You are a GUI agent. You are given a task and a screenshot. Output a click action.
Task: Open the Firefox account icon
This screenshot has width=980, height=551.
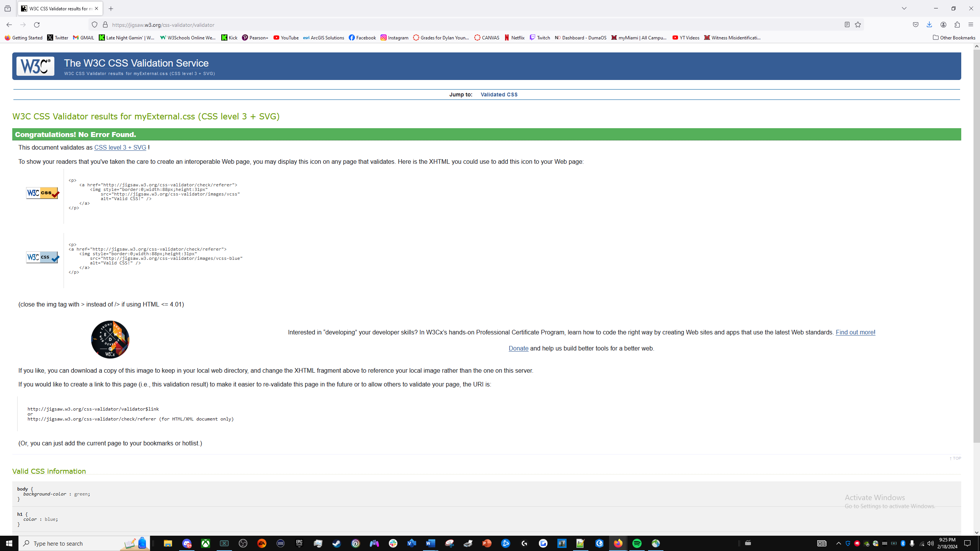point(943,25)
